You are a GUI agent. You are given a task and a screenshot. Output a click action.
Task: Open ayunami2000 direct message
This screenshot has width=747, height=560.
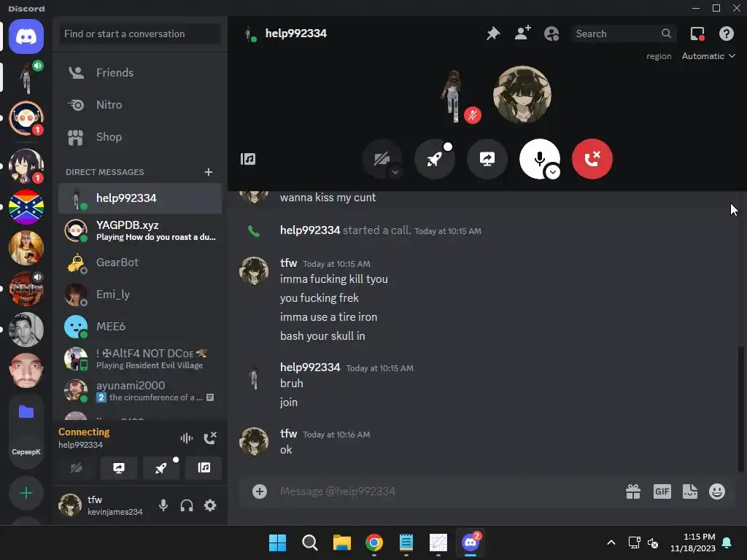click(x=140, y=391)
